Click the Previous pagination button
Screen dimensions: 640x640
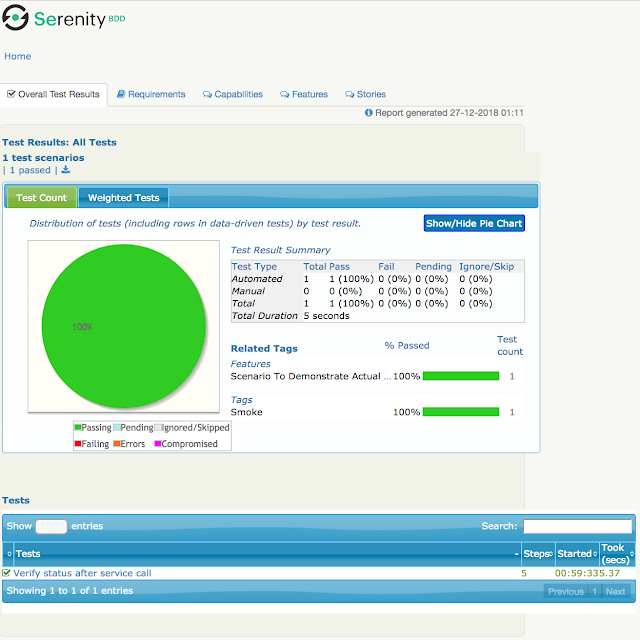point(566,591)
